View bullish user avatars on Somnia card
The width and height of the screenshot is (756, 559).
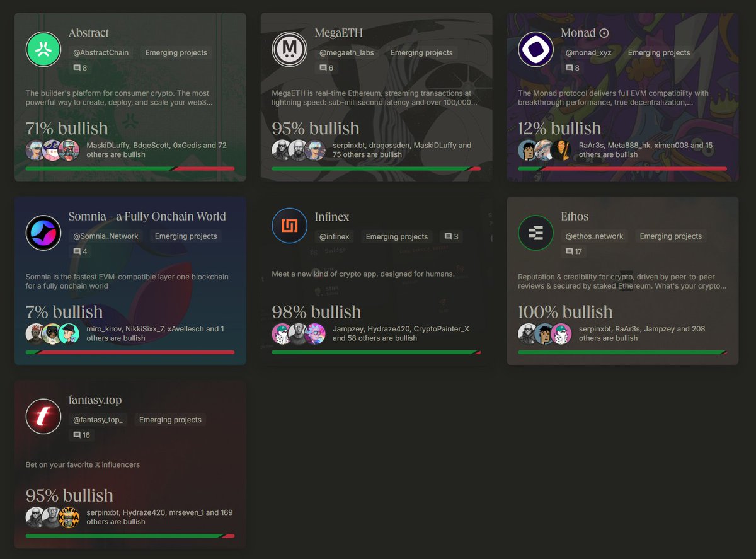[53, 333]
